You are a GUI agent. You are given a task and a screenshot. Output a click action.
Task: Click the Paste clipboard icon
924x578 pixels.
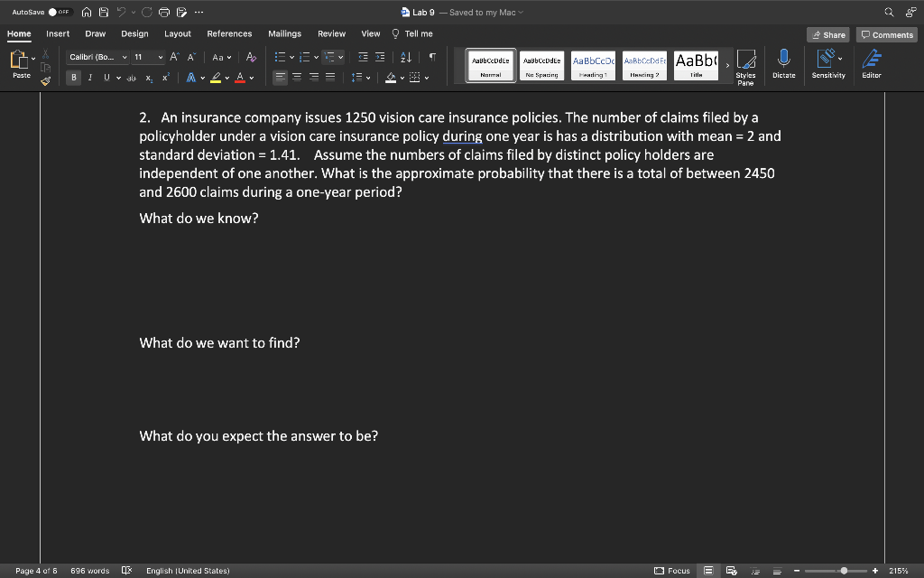(19, 60)
